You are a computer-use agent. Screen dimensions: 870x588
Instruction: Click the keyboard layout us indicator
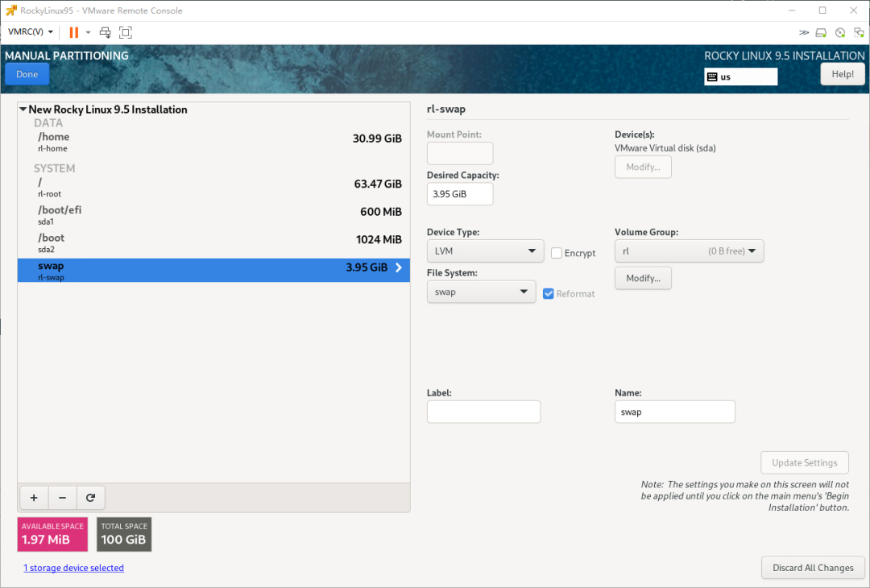pos(741,77)
